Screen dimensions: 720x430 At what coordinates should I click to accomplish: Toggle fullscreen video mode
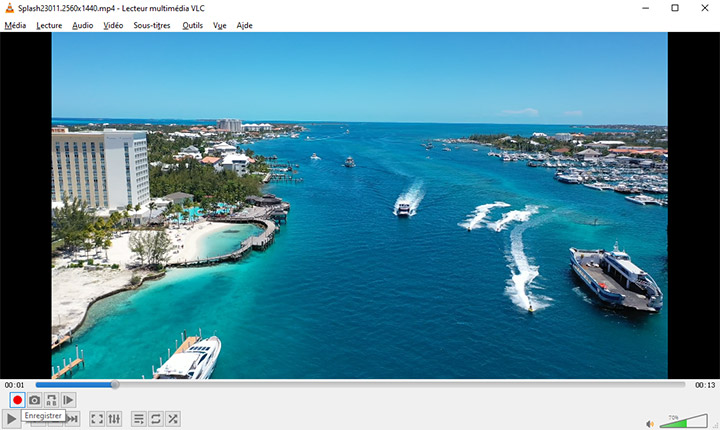[97, 419]
